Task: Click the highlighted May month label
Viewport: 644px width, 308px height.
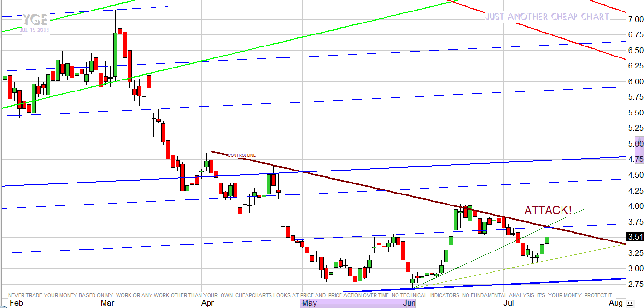Action: [309, 303]
